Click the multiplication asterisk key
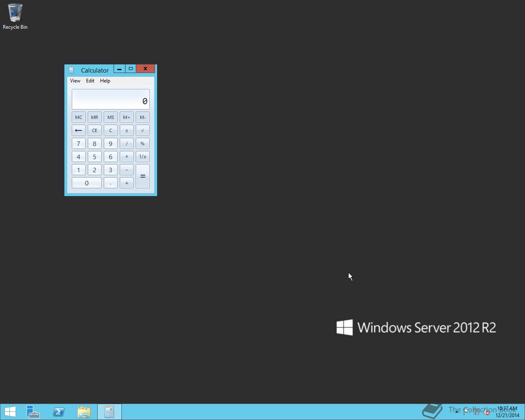The image size is (525, 420). (x=126, y=157)
